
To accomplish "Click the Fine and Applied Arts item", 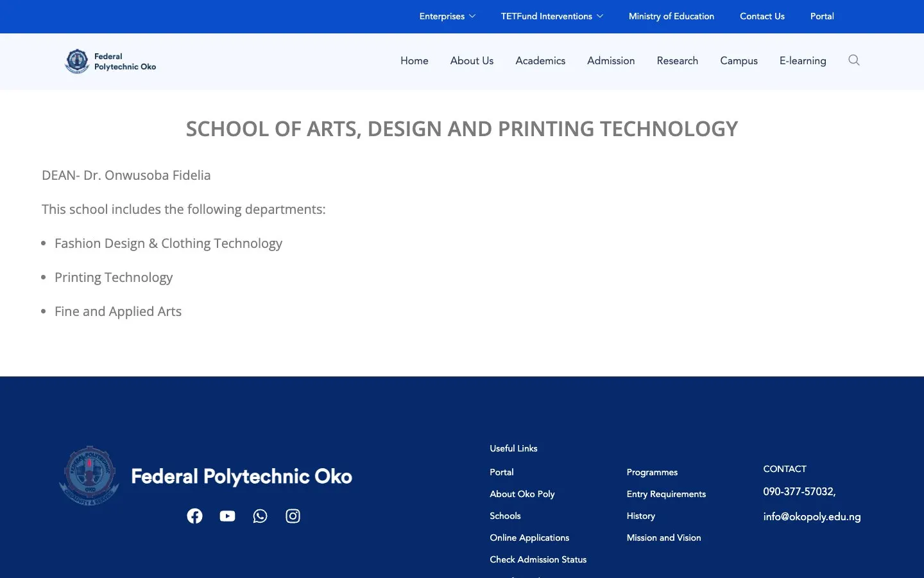I will pos(118,311).
